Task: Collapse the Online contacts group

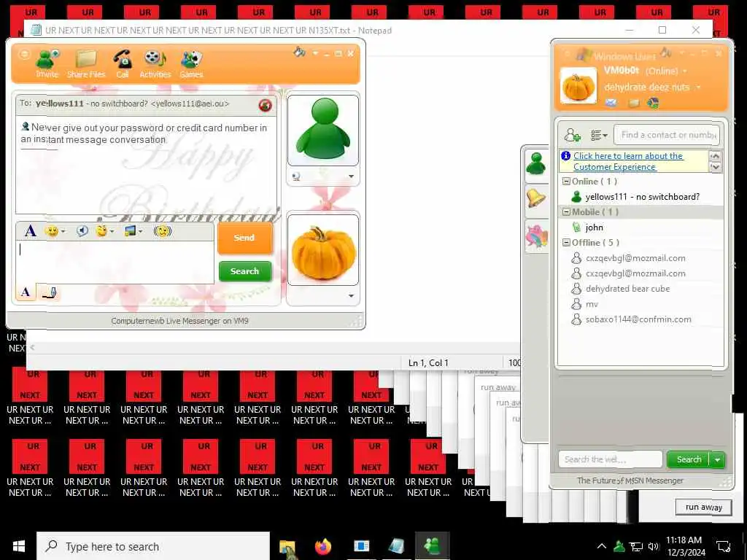Action: [566, 182]
